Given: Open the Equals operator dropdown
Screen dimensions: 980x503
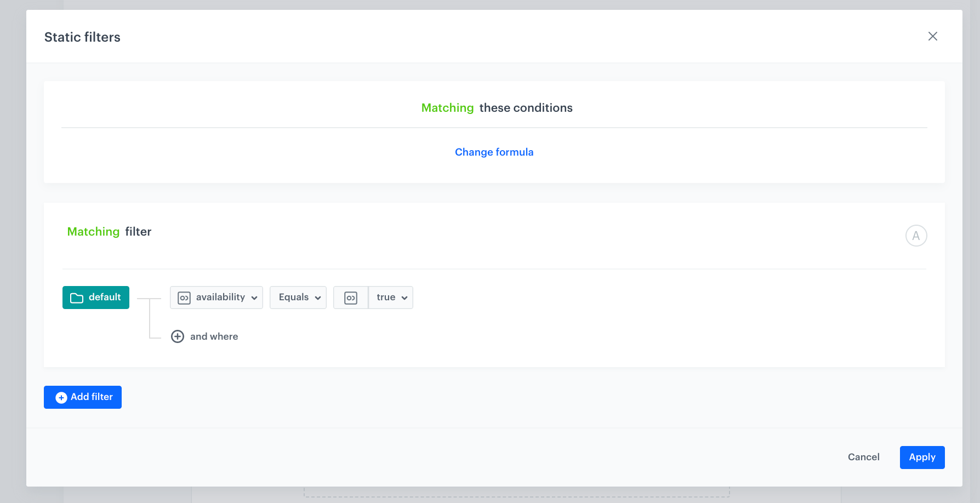Looking at the screenshot, I should pos(298,297).
